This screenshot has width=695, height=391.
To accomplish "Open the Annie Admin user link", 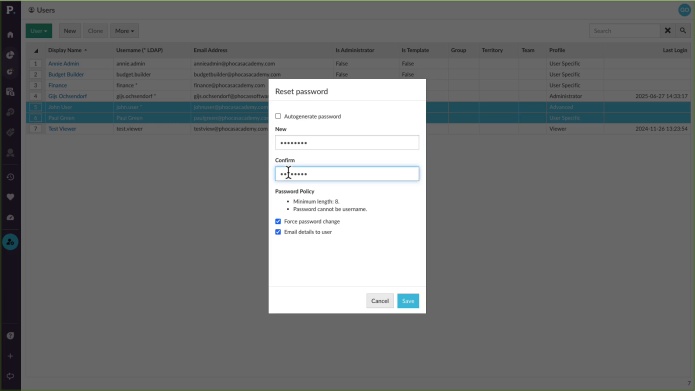I will [63, 63].
